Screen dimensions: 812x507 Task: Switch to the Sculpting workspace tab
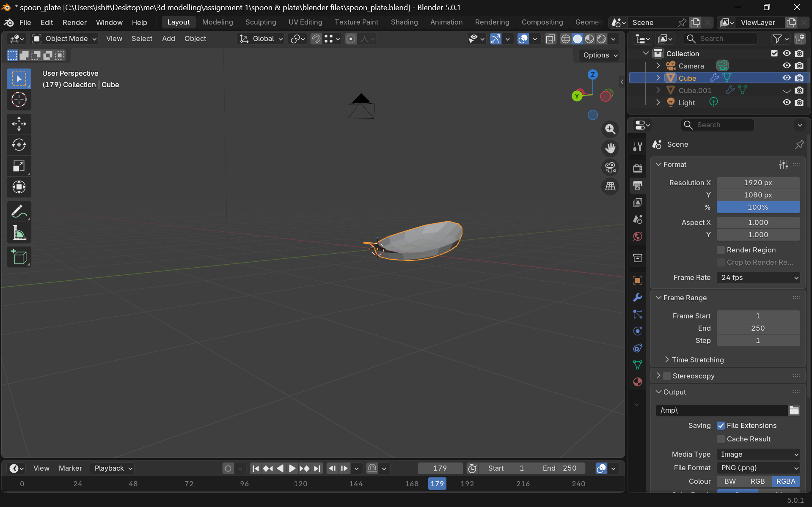[261, 22]
